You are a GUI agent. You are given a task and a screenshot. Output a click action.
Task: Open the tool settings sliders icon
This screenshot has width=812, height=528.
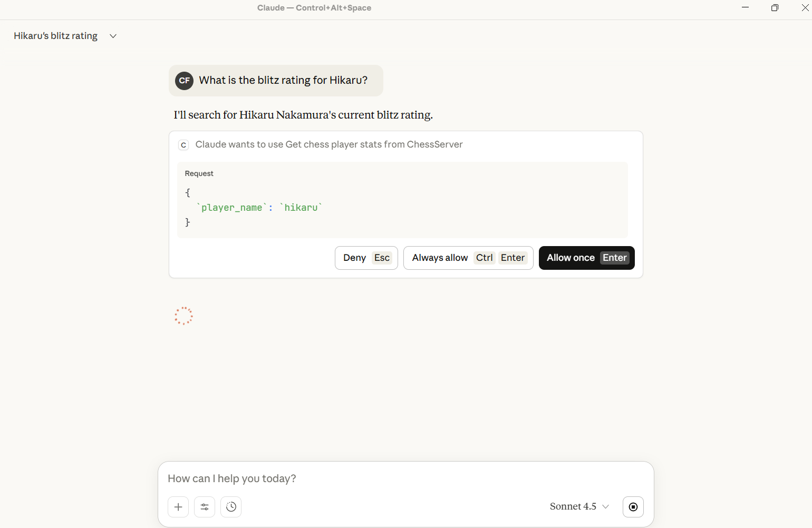[204, 506]
